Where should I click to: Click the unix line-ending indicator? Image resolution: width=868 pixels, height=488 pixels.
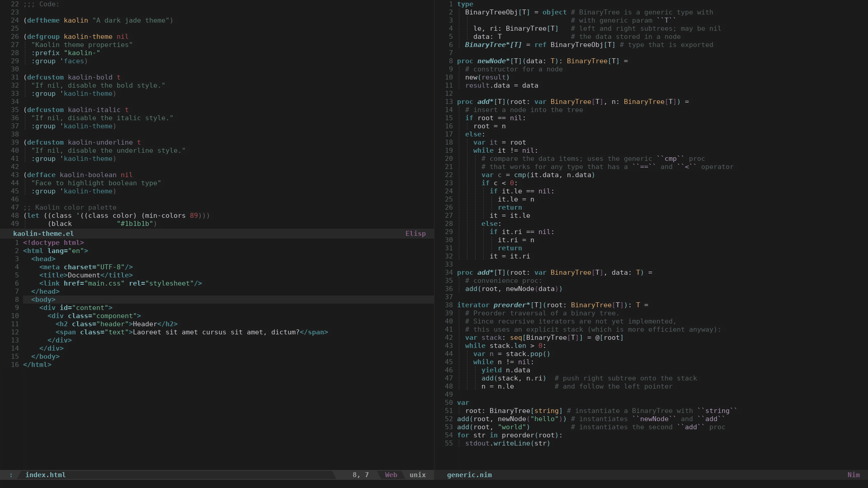pyautogui.click(x=418, y=475)
